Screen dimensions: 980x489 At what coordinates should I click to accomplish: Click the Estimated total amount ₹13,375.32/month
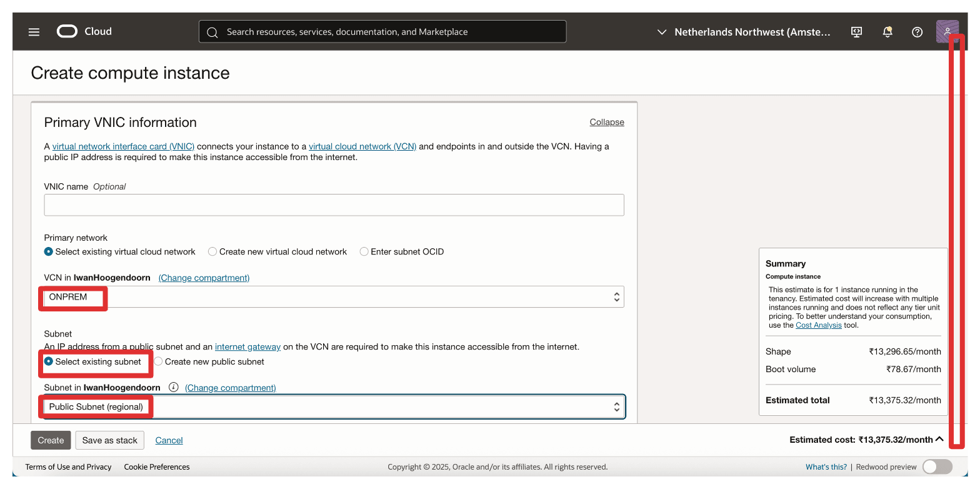tap(904, 400)
